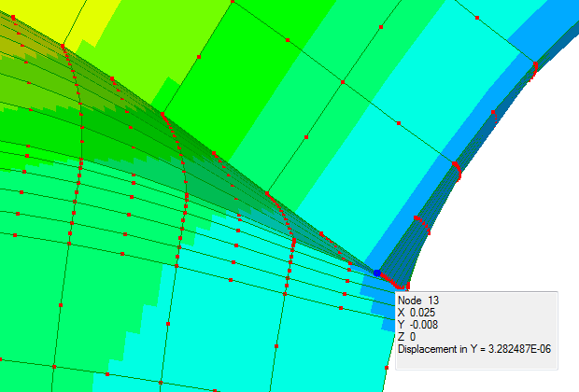Click the Node 13 tooltip box

click(476, 329)
